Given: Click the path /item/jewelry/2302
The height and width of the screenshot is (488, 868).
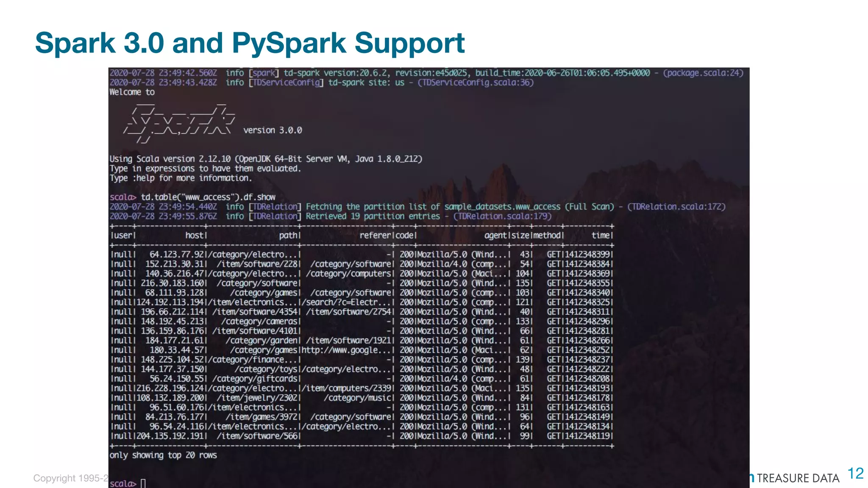Looking at the screenshot, I should point(257,398).
